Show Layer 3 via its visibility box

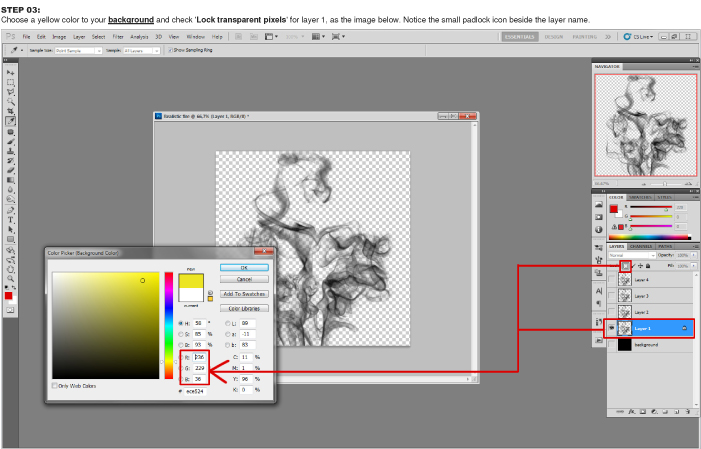(612, 296)
